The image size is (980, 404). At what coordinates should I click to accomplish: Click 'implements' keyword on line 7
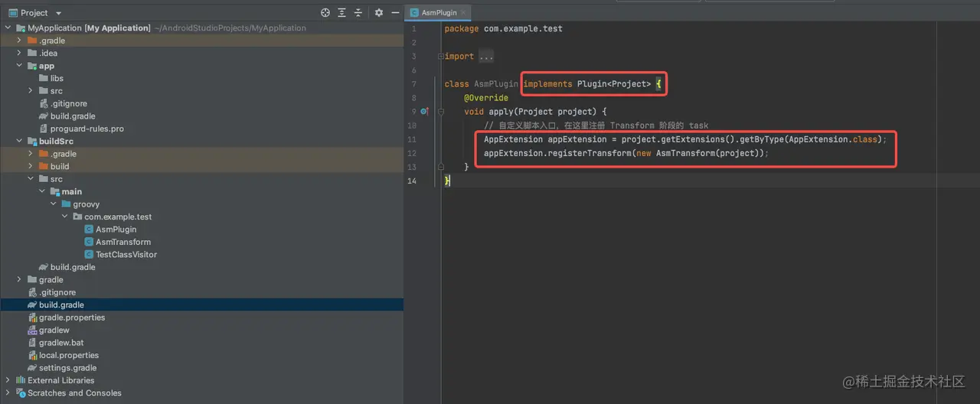pos(547,84)
